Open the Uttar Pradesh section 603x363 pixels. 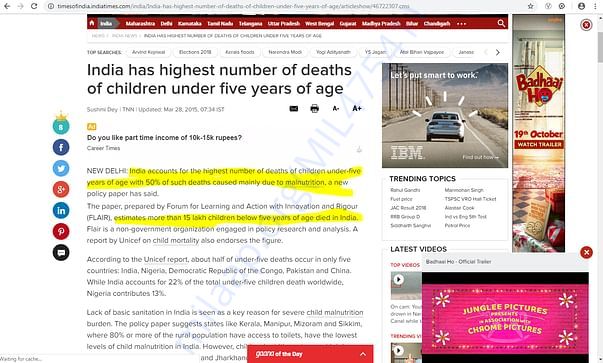click(x=284, y=24)
